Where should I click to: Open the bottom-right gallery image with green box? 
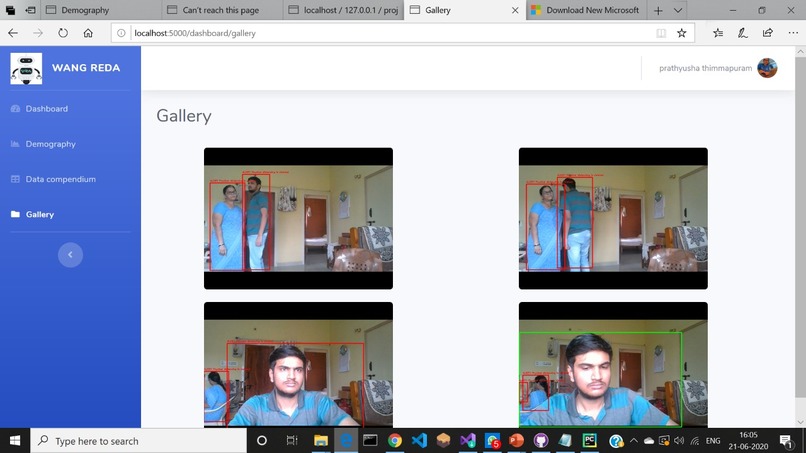613,365
